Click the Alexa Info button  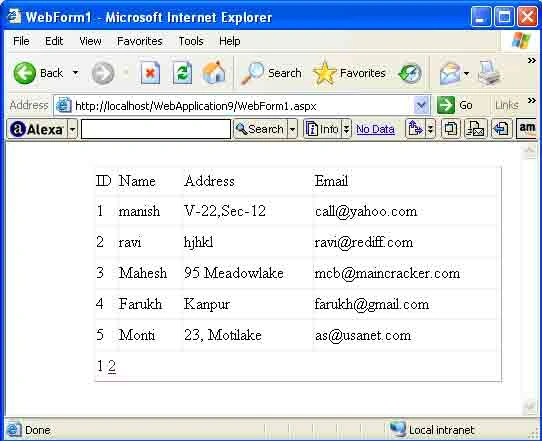(322, 129)
